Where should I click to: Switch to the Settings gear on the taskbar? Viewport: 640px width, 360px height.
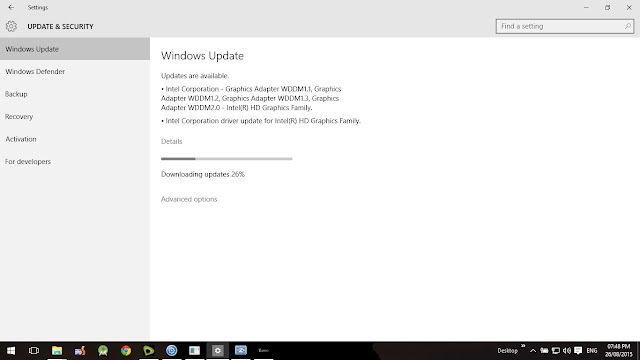(x=218, y=351)
